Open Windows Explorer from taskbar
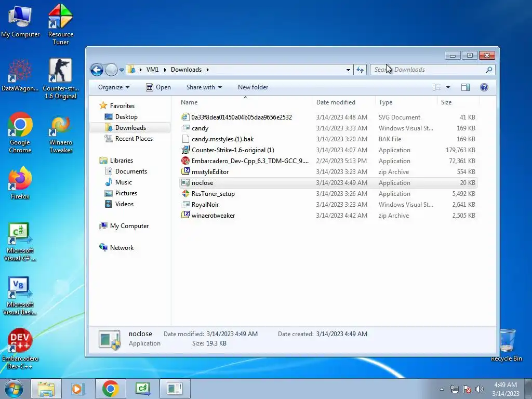532x399 pixels. coord(46,389)
